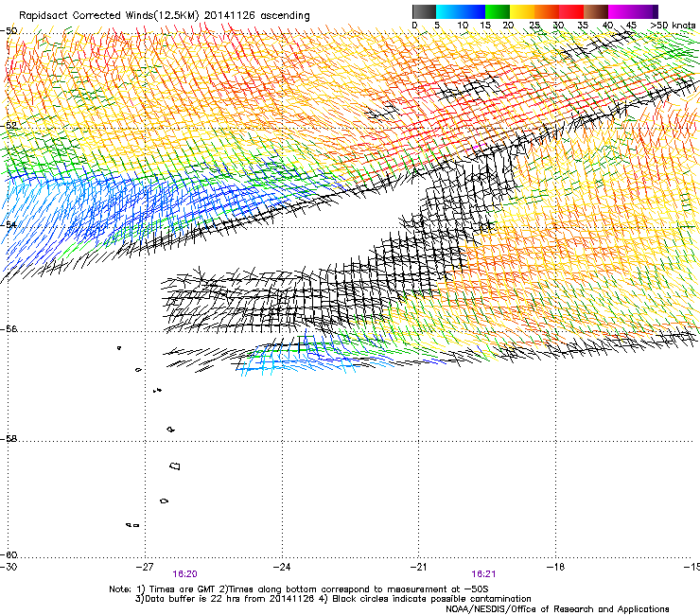Click the brown 35-40 knots color swatch
Image resolution: width=700 pixels, height=615 pixels.
click(x=596, y=11)
